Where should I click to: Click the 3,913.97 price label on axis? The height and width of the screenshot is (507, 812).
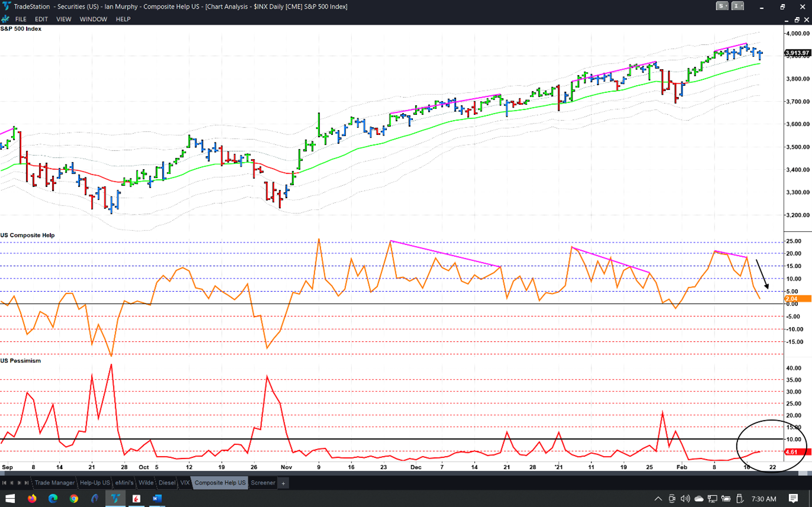click(x=797, y=53)
